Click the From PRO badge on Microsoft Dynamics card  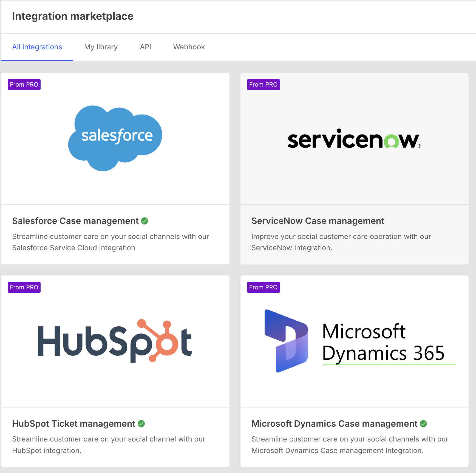tap(263, 287)
